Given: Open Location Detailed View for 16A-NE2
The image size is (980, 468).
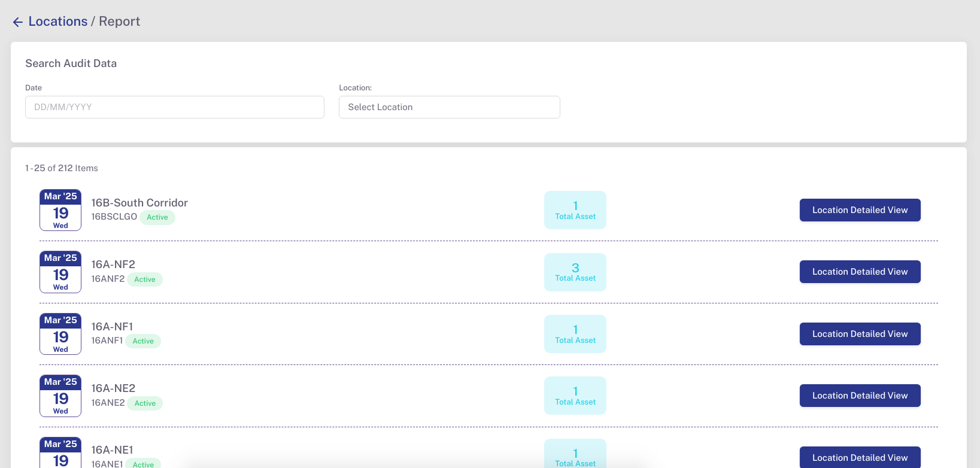Looking at the screenshot, I should [859, 396].
